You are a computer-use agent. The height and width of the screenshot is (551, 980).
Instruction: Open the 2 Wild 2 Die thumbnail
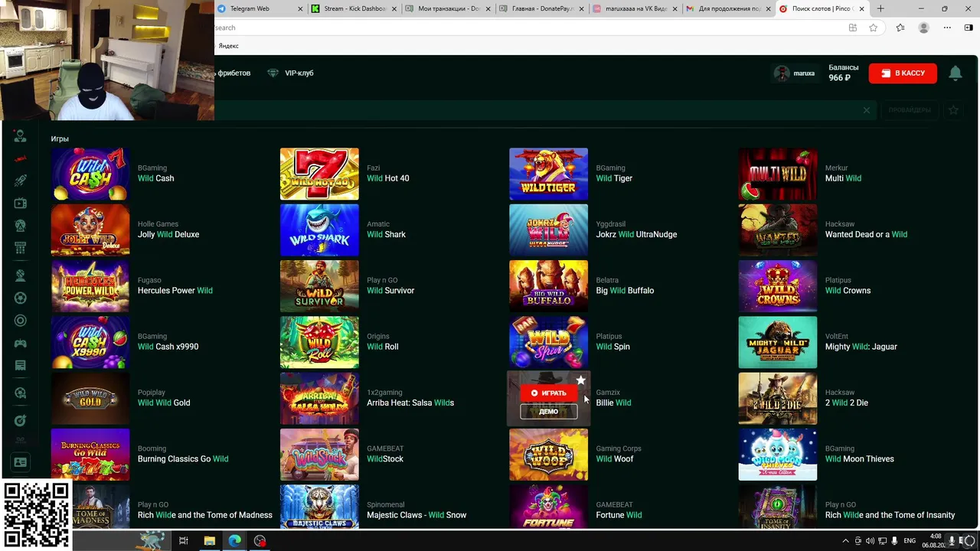777,398
